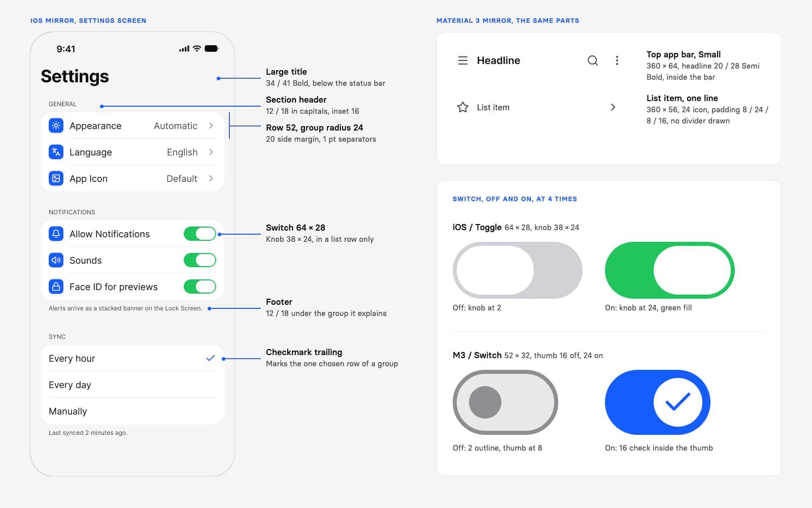Disable Face ID for previews switch
The height and width of the screenshot is (508, 812).
pyautogui.click(x=200, y=287)
